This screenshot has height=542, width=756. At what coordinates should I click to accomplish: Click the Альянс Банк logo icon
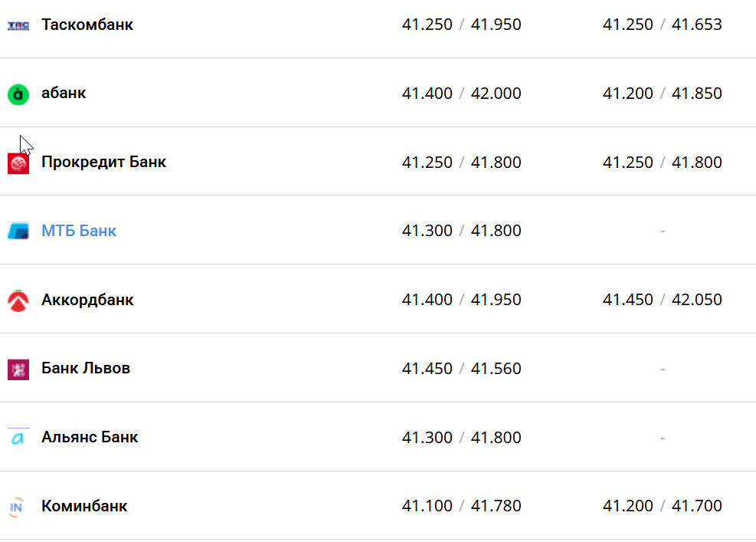(18, 439)
